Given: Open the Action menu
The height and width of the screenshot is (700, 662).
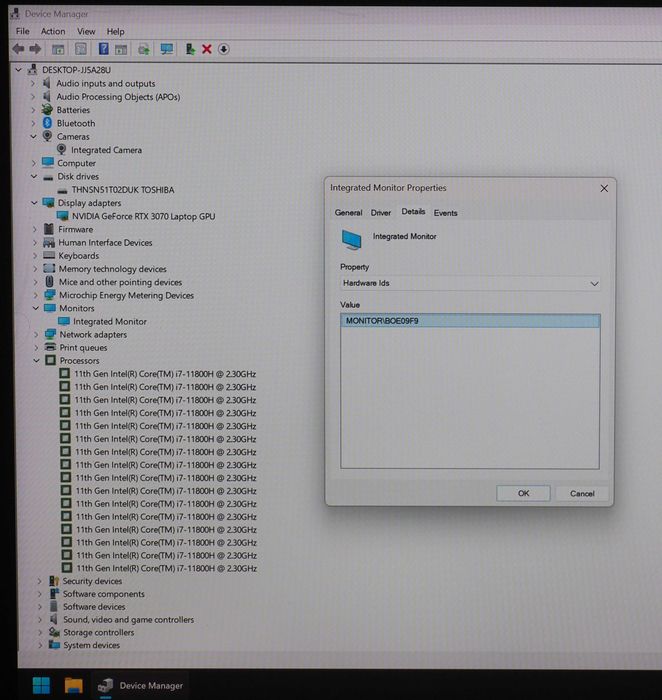Looking at the screenshot, I should pyautogui.click(x=53, y=31).
